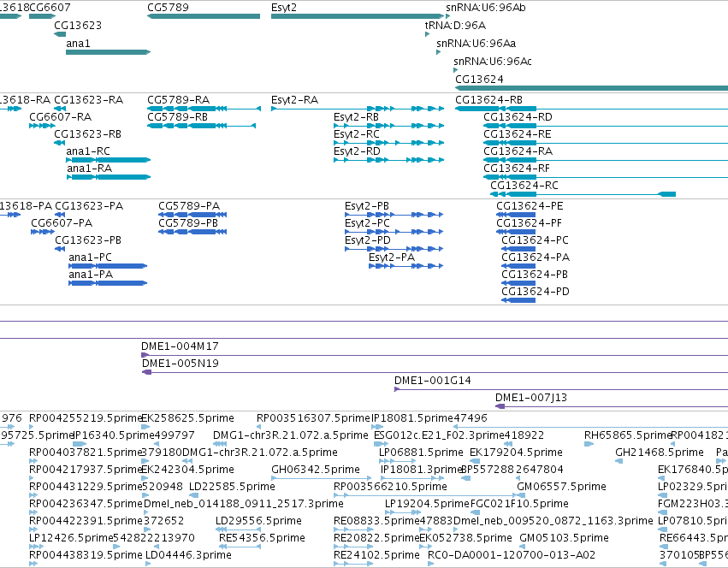This screenshot has height=568, width=728.
Task: Open transcript CG13624-RB
Action: (x=488, y=100)
